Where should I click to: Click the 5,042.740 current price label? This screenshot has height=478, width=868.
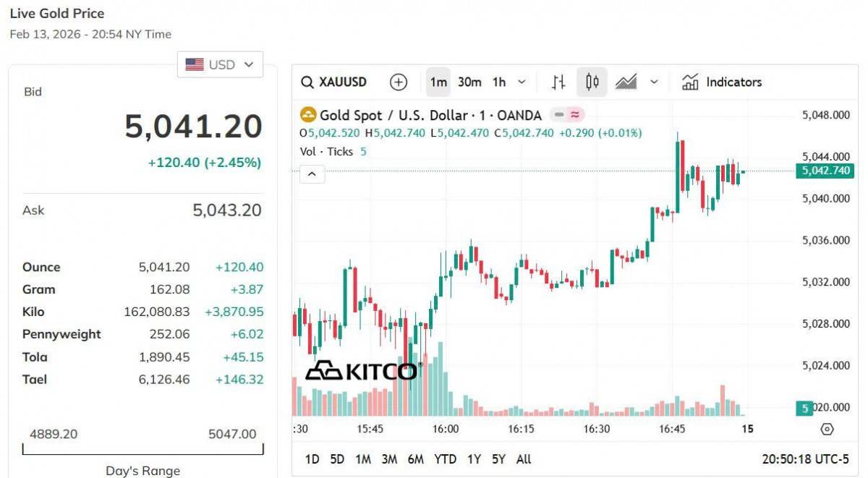click(x=825, y=171)
